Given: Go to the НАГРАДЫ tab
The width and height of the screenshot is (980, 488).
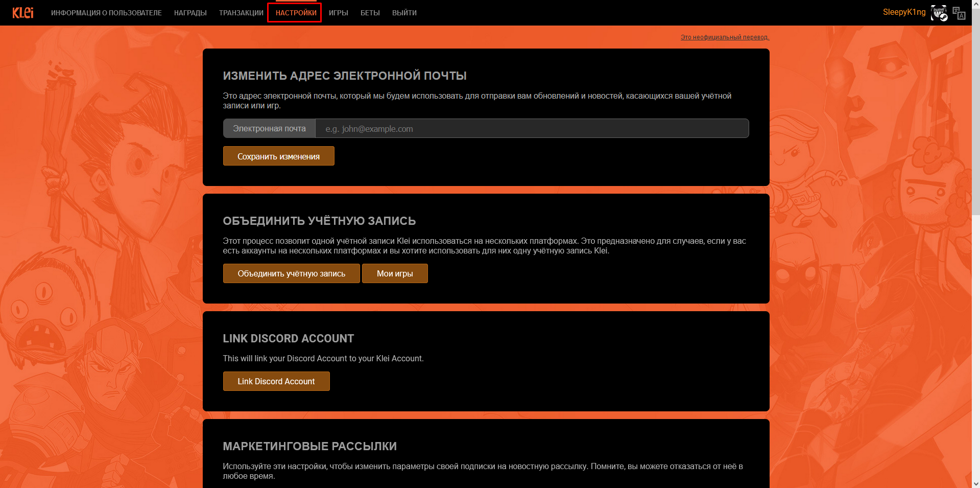Looking at the screenshot, I should [x=190, y=13].
